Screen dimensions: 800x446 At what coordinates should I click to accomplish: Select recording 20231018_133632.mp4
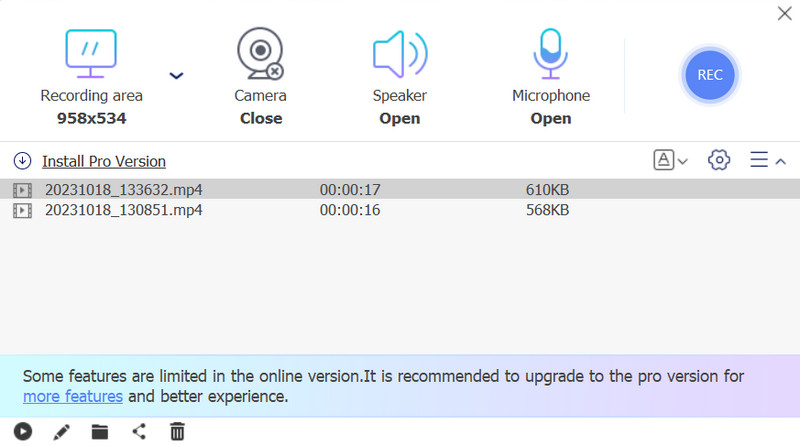coord(400,189)
